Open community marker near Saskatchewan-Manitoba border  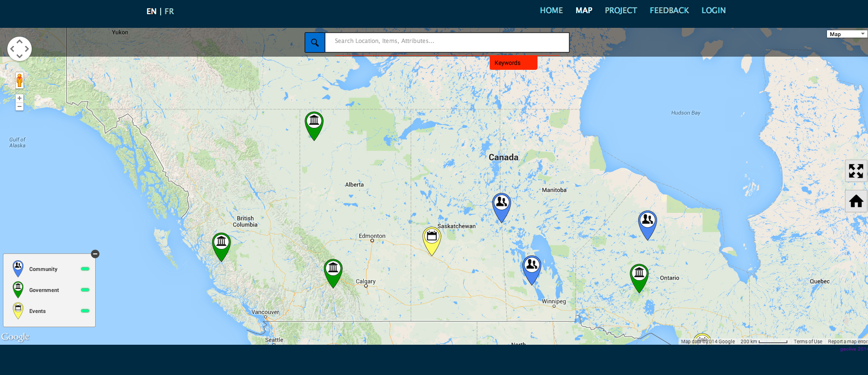501,208
